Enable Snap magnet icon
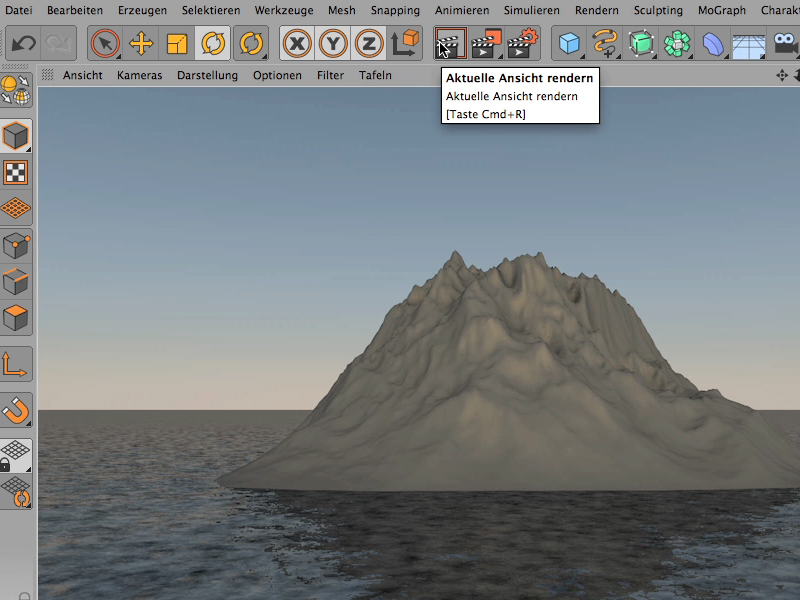The height and width of the screenshot is (600, 800). click(15, 410)
